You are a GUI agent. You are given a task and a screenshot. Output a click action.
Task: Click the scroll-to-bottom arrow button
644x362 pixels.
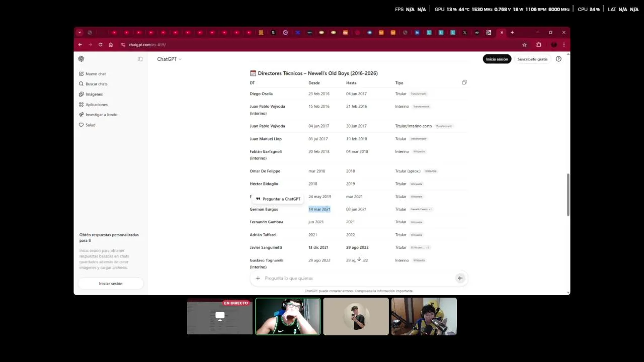[359, 259]
